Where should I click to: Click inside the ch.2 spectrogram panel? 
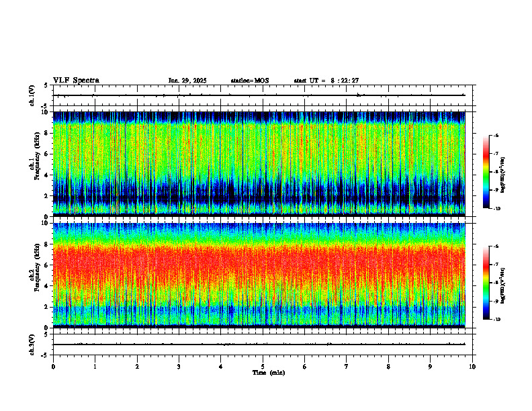[259, 275]
